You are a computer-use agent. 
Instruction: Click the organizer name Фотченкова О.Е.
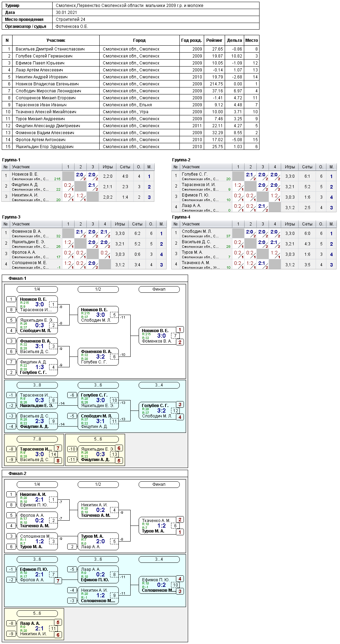coord(72,26)
